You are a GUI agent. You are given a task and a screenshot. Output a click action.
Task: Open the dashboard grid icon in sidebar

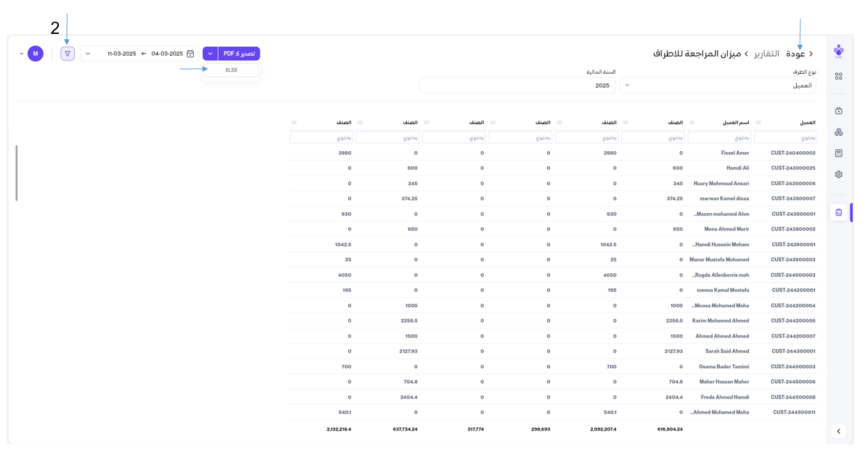pos(839,77)
